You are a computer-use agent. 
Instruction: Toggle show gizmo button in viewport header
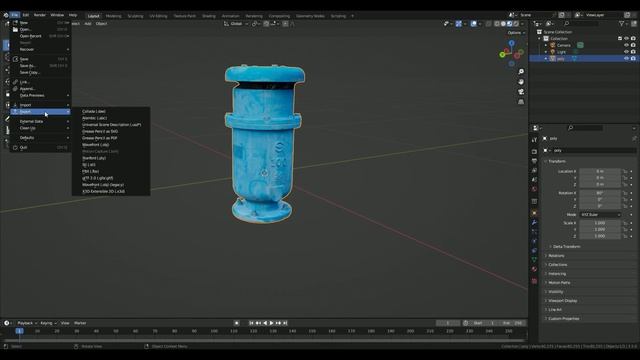click(x=459, y=24)
